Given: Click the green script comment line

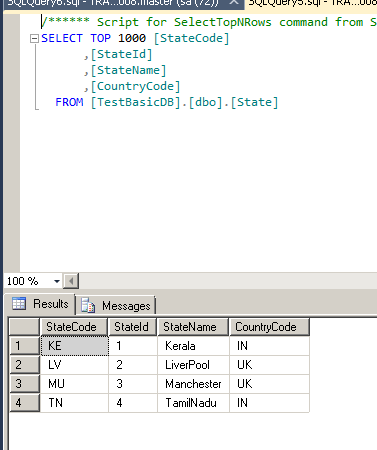Looking at the screenshot, I should [x=209, y=22].
